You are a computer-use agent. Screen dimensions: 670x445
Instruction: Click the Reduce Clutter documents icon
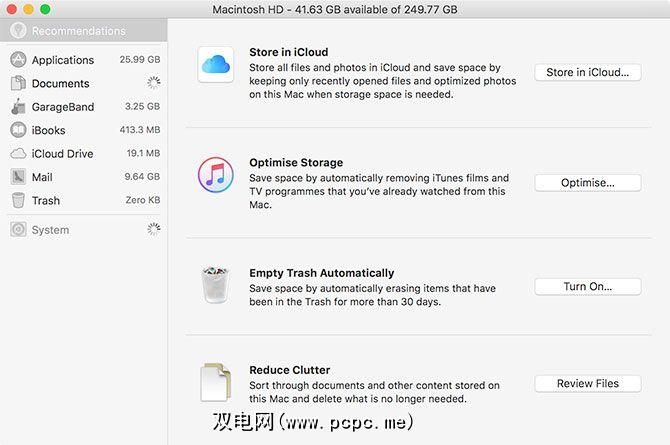pyautogui.click(x=216, y=382)
